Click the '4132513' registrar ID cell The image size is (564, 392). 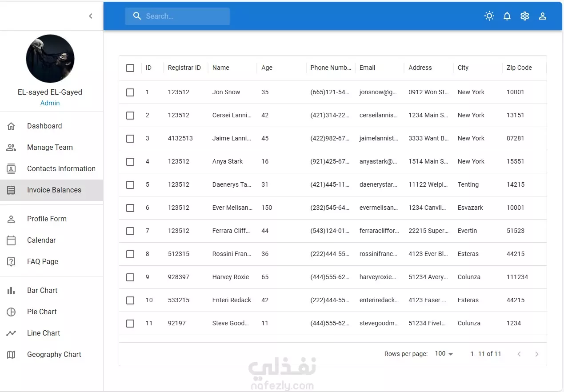[180, 139]
